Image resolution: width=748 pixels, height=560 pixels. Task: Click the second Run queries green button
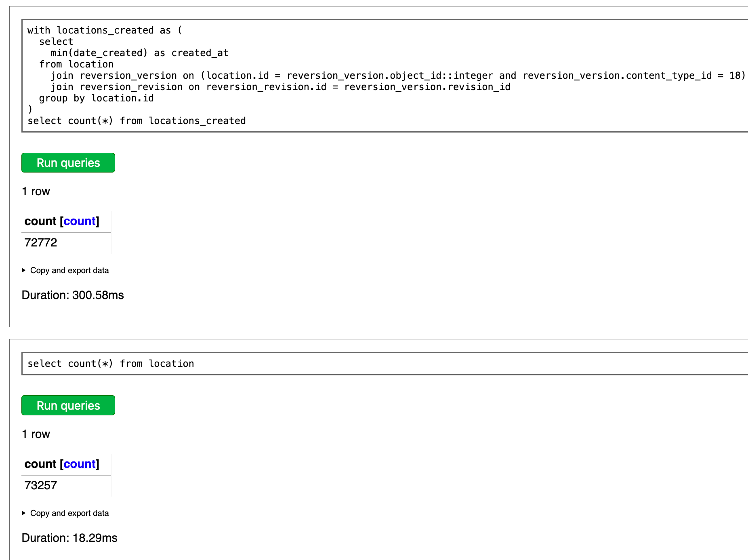(68, 405)
